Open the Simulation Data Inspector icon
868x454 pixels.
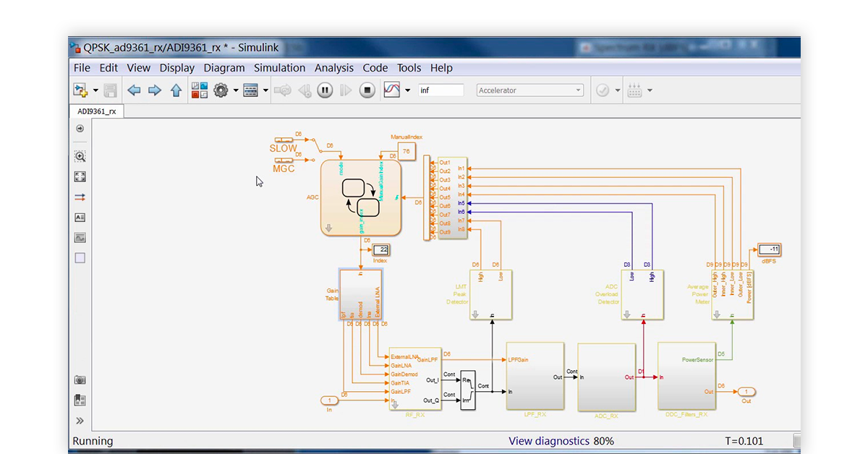click(392, 90)
